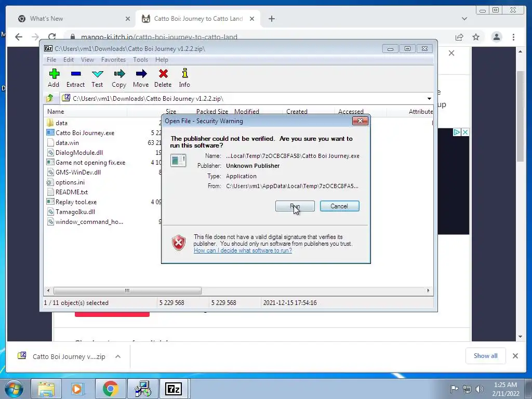Click Cancel in the security warning

(340, 206)
